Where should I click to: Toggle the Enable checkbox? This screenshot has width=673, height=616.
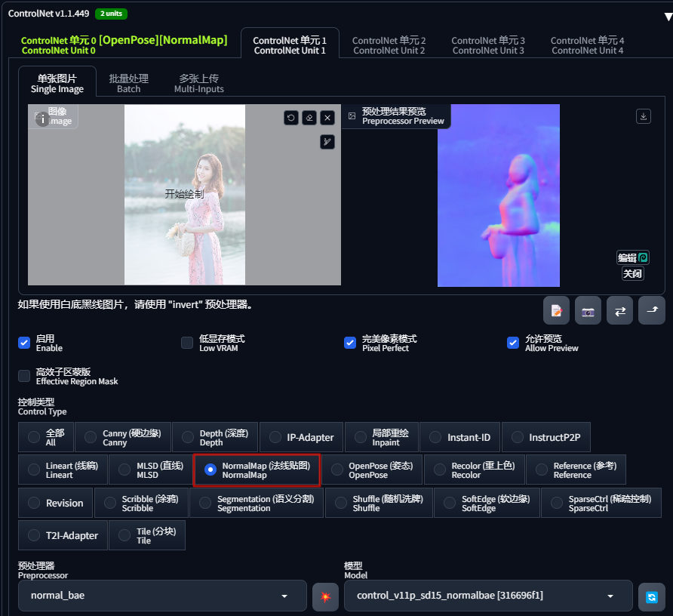tap(24, 343)
